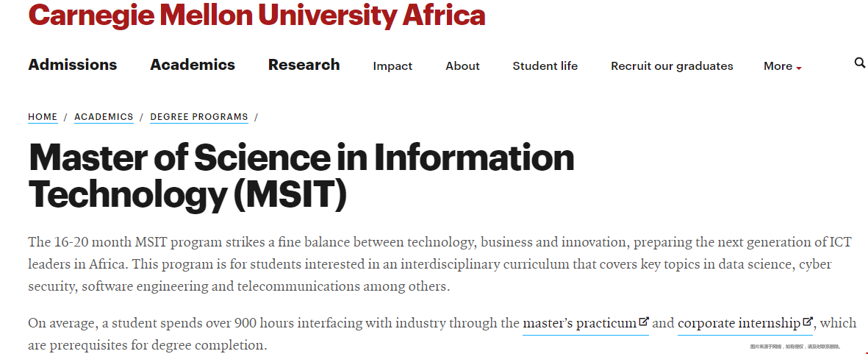The height and width of the screenshot is (354, 868).
Task: Click the image source watermark text
Action: point(795,346)
